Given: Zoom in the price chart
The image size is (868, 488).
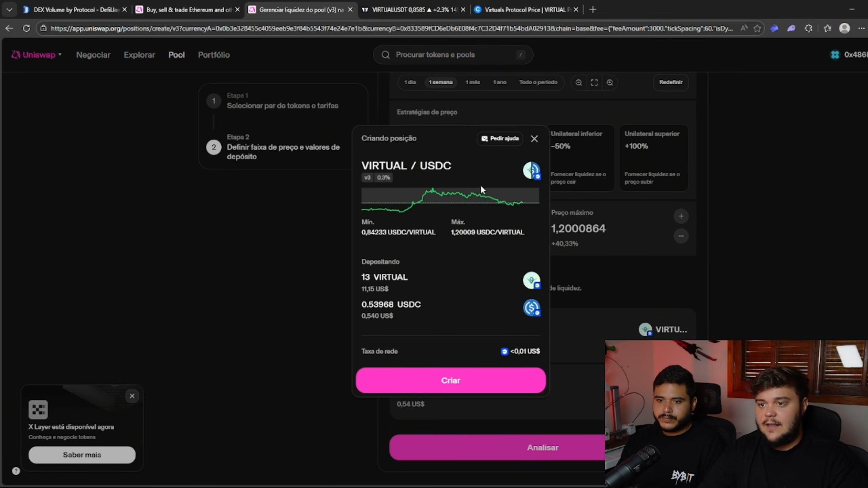Looking at the screenshot, I should tap(610, 82).
